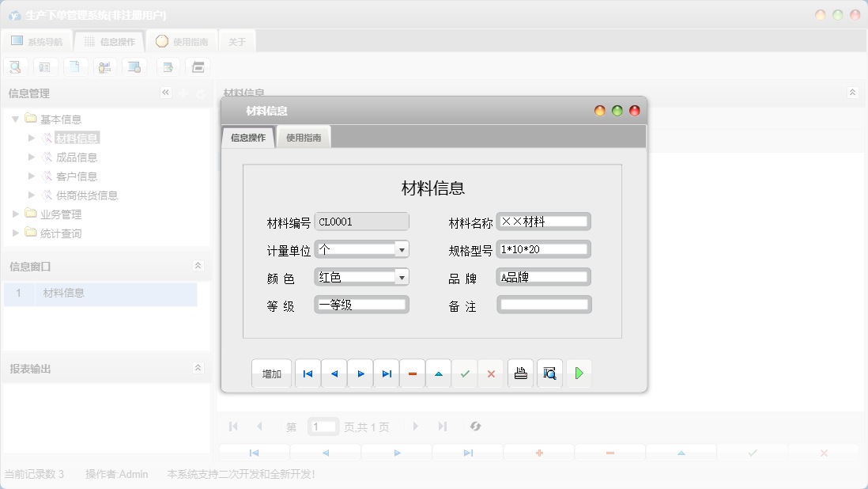Refresh the record list with the circular arrow
The height and width of the screenshot is (489, 868).
click(x=475, y=426)
